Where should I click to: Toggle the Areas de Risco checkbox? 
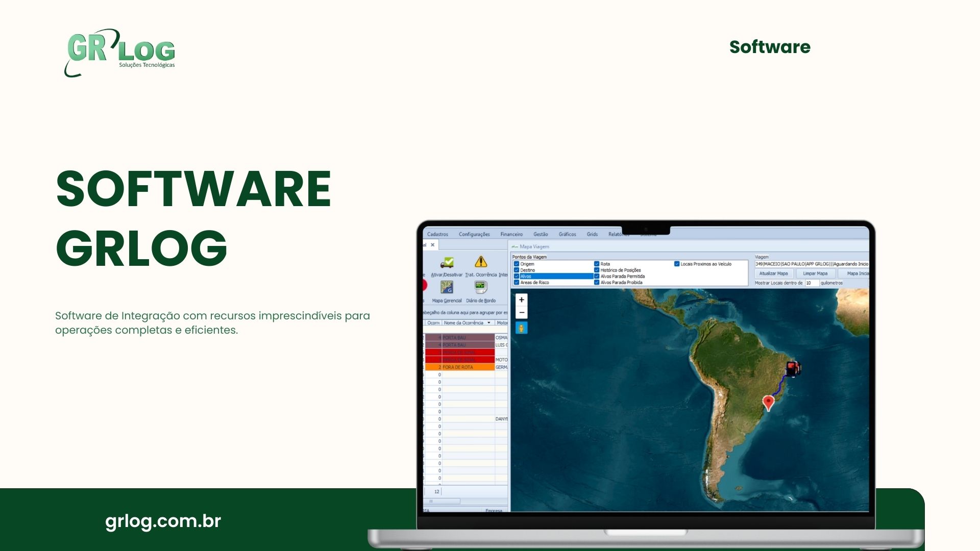(517, 282)
